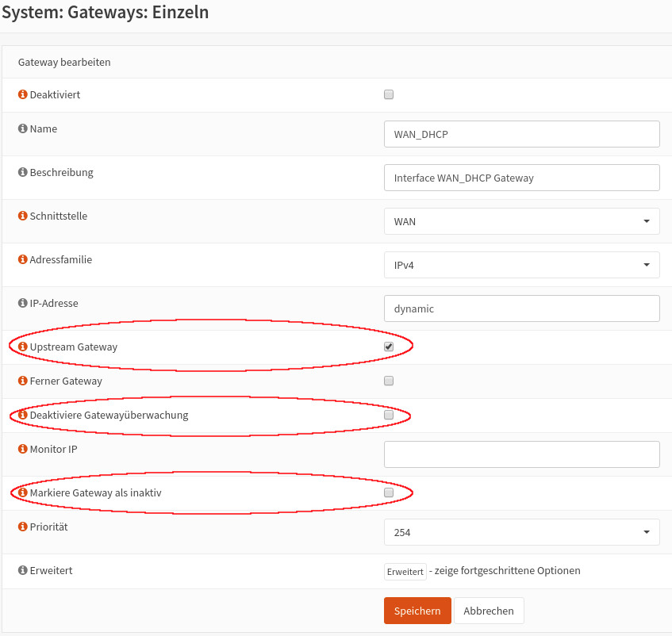Click info icon next to Adressfamilie
The width and height of the screenshot is (672, 636).
click(23, 259)
